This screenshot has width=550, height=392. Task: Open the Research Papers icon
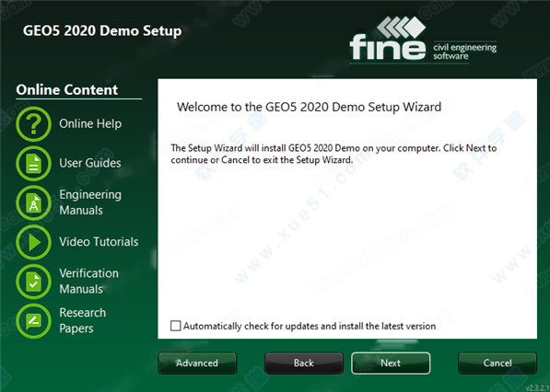33,321
